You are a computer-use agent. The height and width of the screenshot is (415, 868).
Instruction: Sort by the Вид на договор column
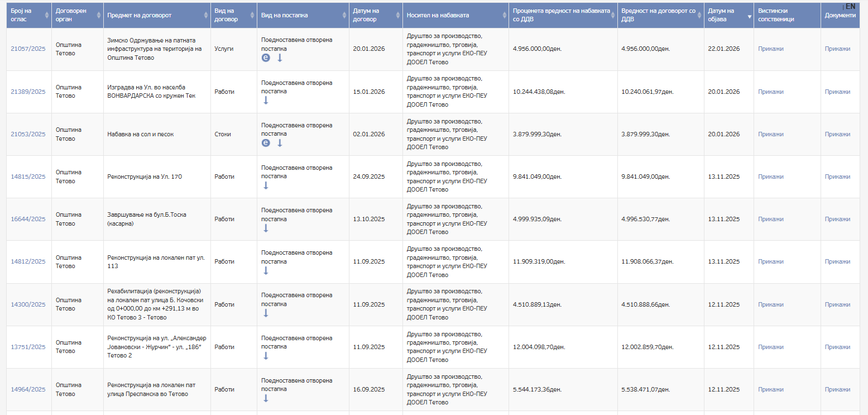(233, 15)
